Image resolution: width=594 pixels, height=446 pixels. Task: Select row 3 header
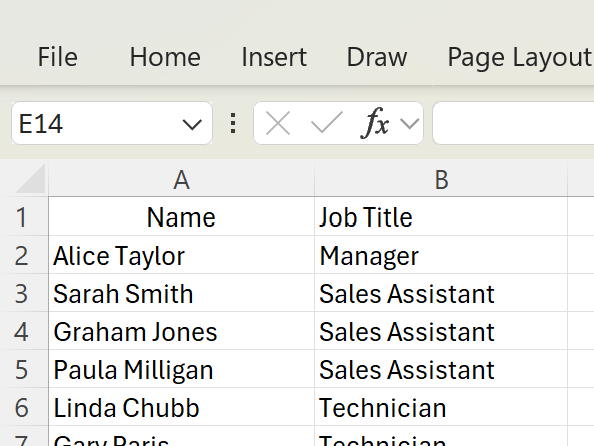tap(23, 293)
